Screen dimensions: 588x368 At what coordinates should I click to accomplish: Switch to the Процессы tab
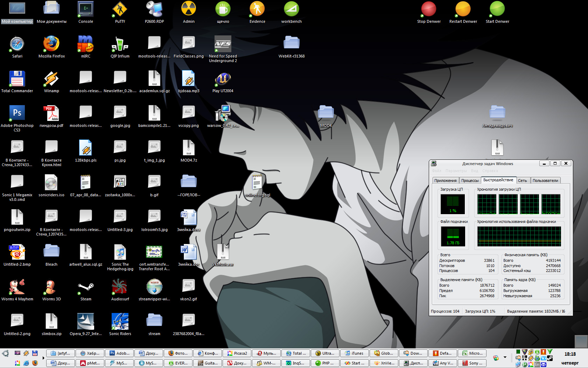470,180
